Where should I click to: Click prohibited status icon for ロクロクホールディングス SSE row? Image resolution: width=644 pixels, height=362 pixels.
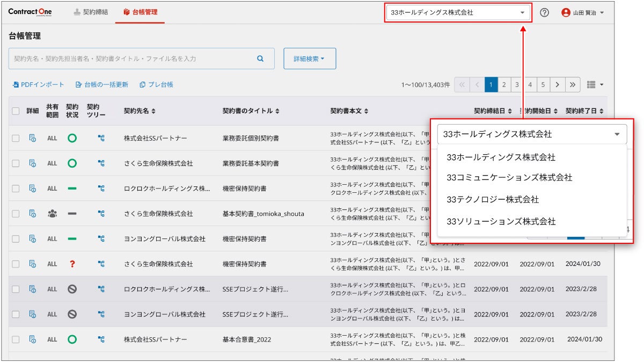(x=72, y=289)
